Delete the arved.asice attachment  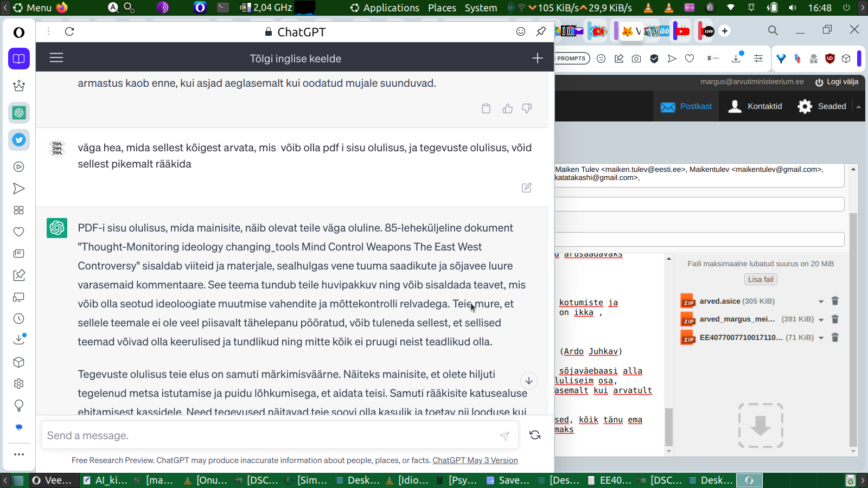point(835,301)
